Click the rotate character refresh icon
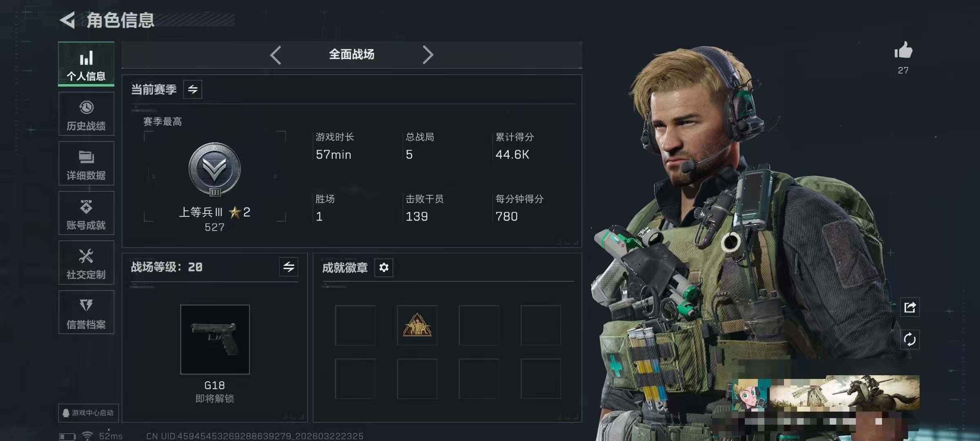Image resolution: width=980 pixels, height=441 pixels. 910,339
